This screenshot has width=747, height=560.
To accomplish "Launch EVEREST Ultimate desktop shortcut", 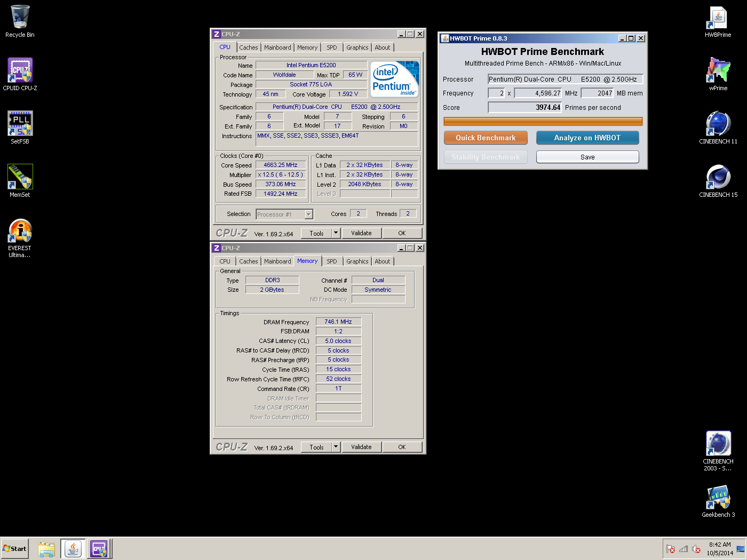I will (x=20, y=238).
